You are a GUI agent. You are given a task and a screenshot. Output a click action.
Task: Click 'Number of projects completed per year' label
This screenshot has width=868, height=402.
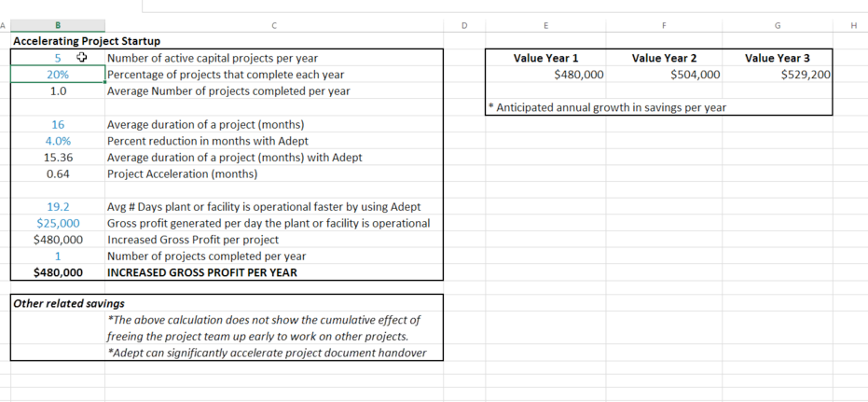(x=206, y=256)
